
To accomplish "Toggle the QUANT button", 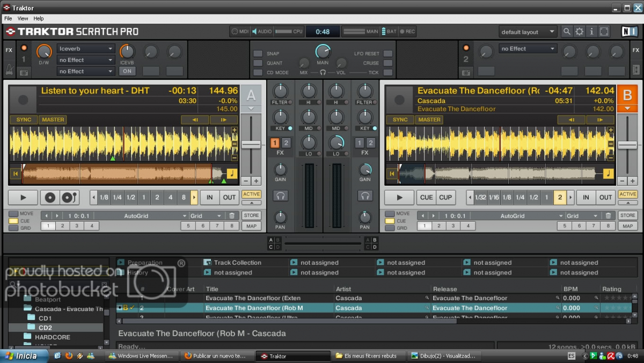I will [258, 63].
